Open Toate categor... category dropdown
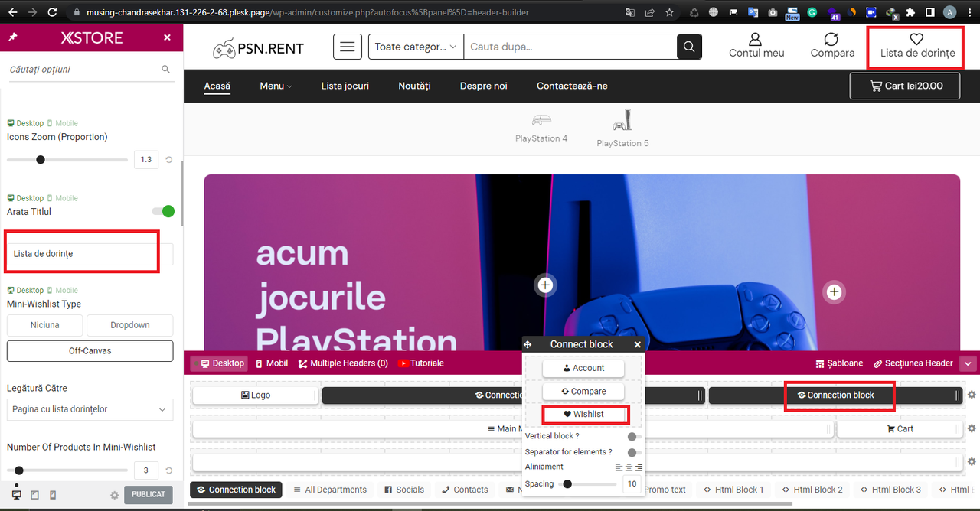 (416, 47)
